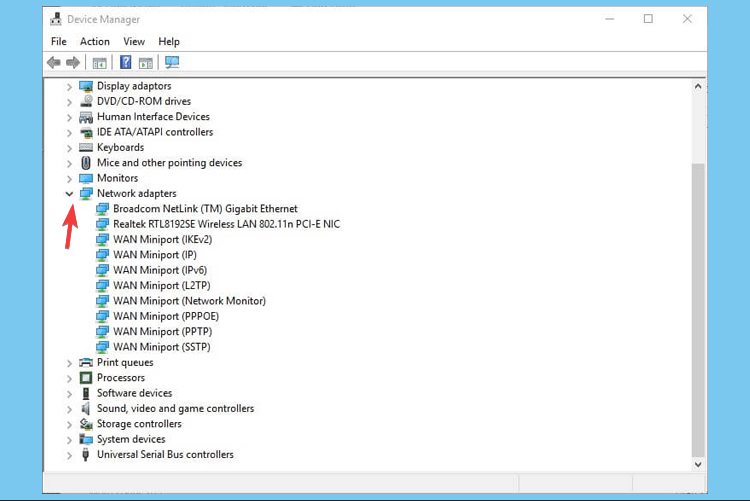Click the action pane toolbar icon
750x501 pixels.
coord(145,63)
